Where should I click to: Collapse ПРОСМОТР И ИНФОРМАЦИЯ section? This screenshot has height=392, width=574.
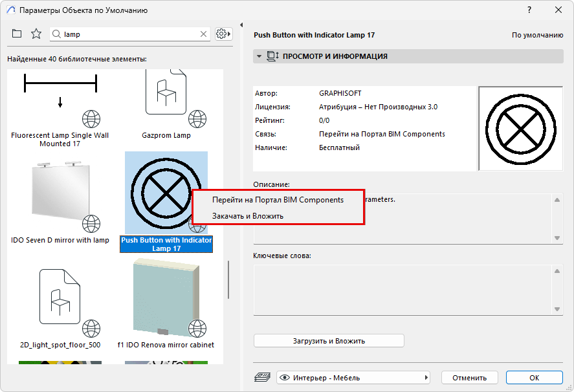[x=259, y=56]
